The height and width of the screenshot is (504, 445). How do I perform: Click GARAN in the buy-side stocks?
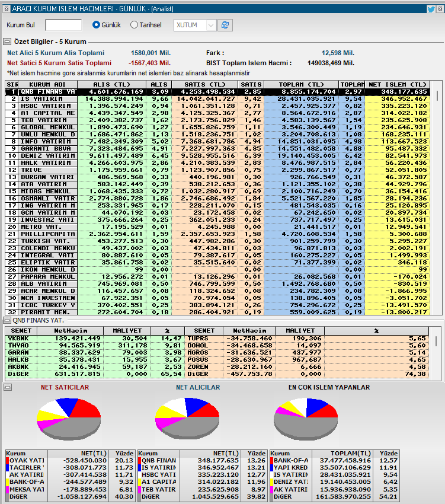(18, 353)
